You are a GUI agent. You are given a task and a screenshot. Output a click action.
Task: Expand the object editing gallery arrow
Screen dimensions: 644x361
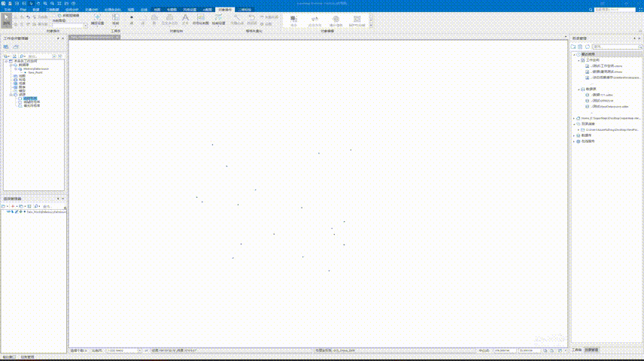click(371, 26)
